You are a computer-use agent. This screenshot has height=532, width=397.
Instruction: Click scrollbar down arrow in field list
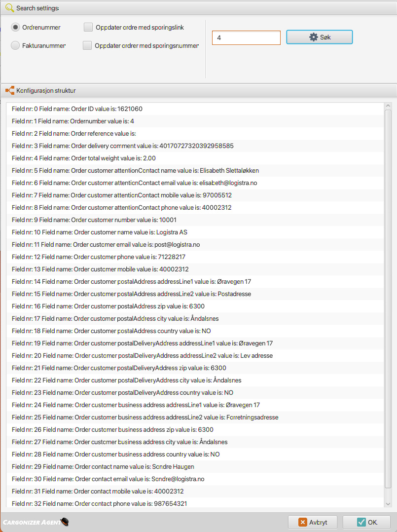388,504
